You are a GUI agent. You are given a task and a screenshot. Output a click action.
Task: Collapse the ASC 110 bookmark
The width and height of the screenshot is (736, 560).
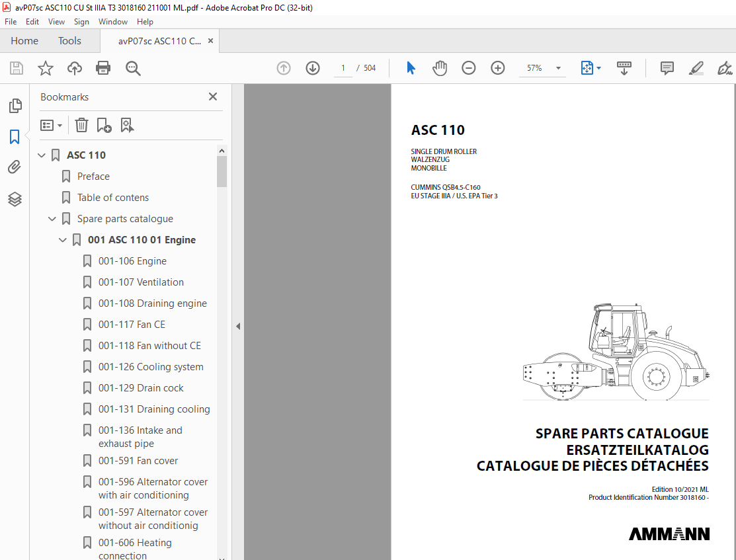coord(41,155)
